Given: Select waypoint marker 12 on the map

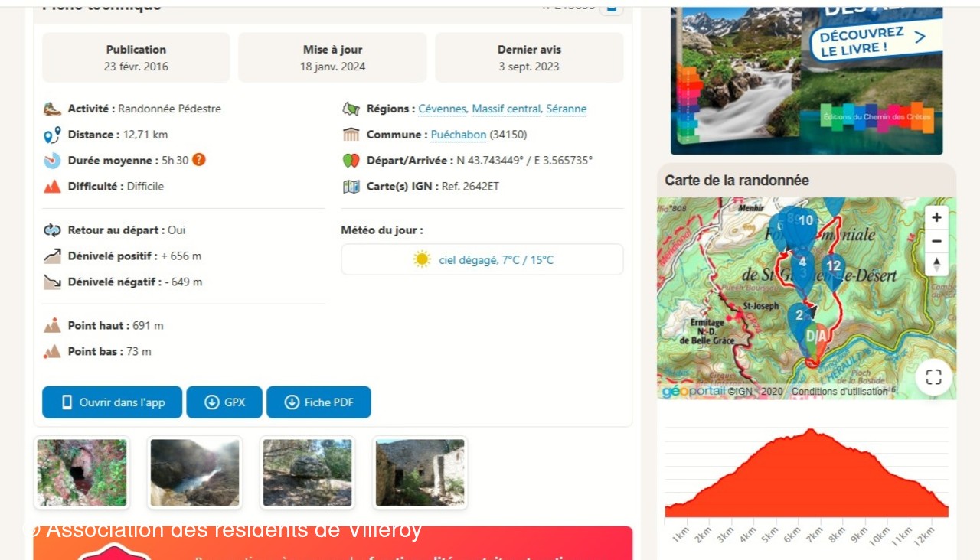Looking at the screenshot, I should (x=833, y=268).
